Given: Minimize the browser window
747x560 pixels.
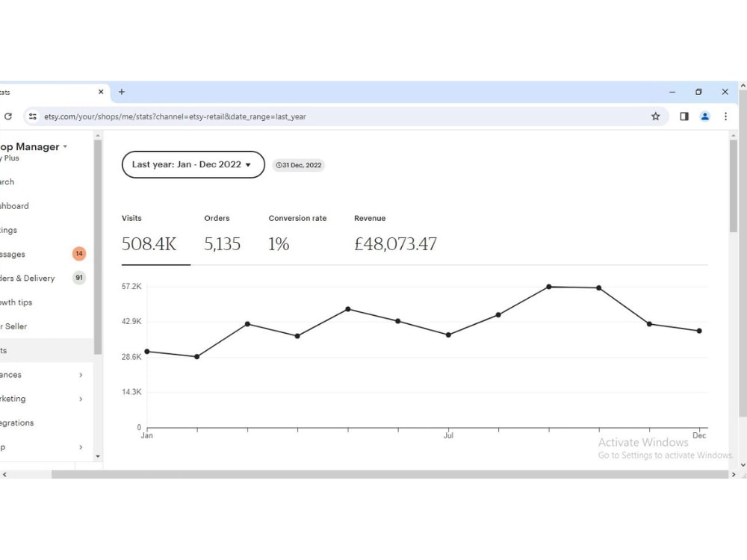Looking at the screenshot, I should 672,92.
